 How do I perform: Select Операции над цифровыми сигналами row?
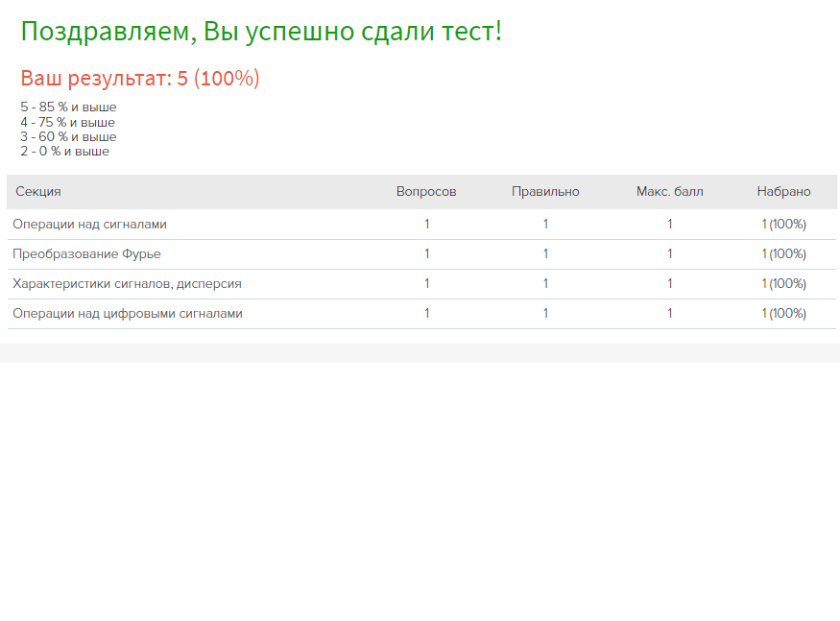(421, 314)
